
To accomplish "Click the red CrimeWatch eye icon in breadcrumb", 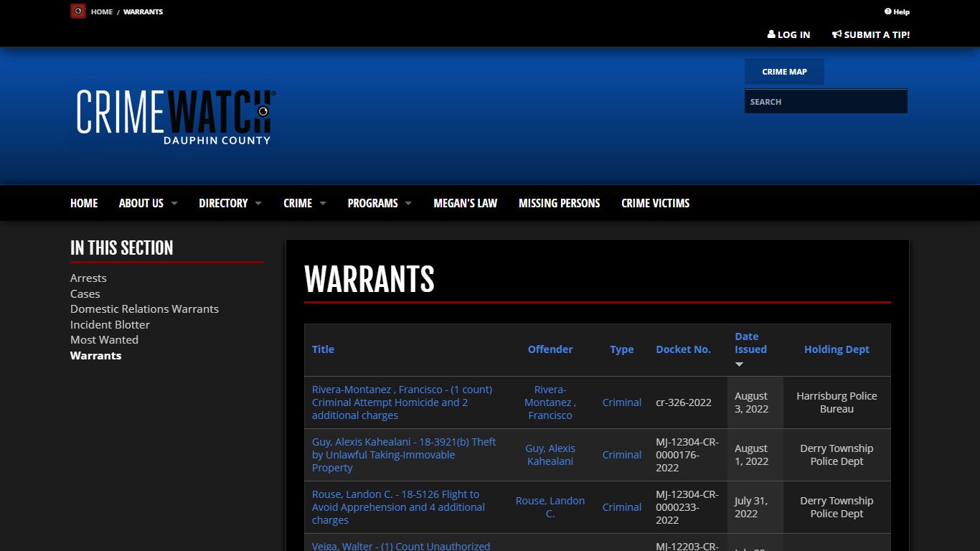I will [x=78, y=11].
